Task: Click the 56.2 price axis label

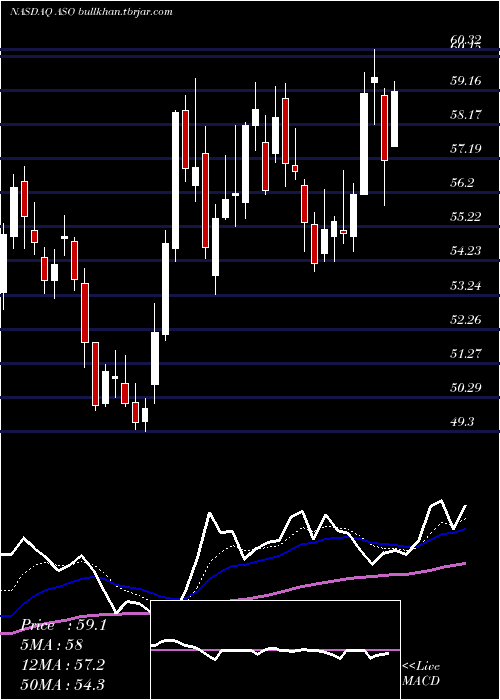Action: coord(463,183)
